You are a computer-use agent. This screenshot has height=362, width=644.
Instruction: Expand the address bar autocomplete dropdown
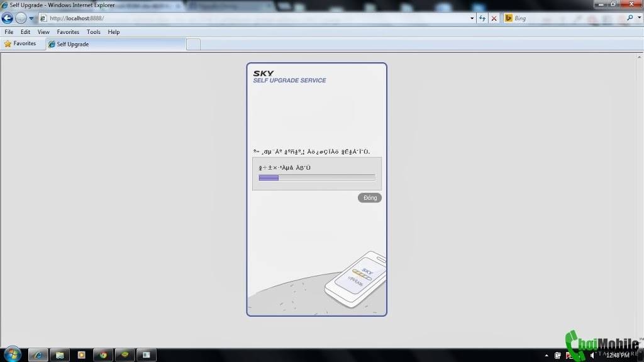tap(472, 18)
